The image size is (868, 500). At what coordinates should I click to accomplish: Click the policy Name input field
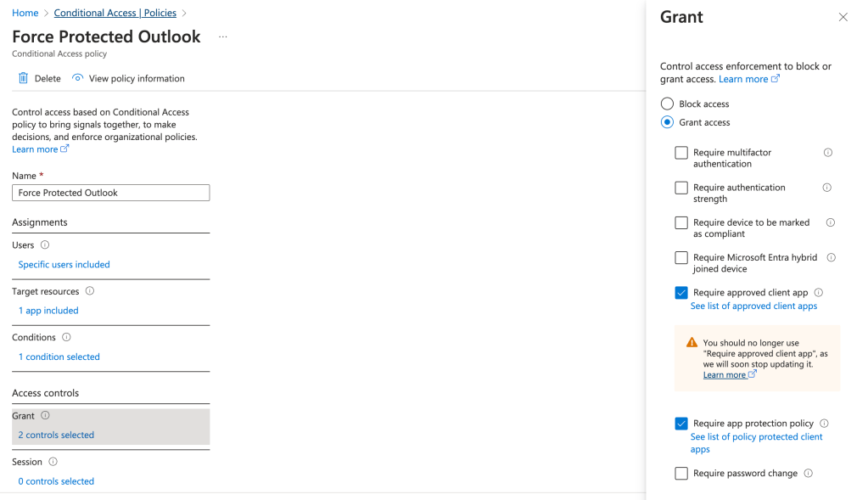tap(111, 193)
